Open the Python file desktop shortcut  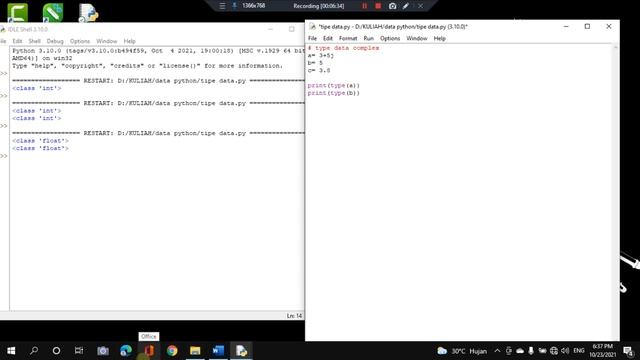tap(88, 13)
